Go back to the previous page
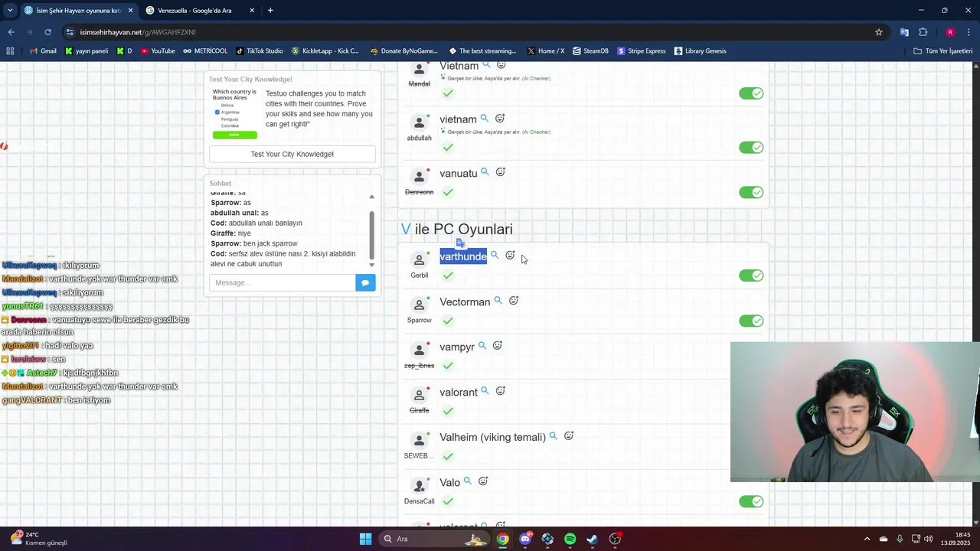 pos(11,32)
